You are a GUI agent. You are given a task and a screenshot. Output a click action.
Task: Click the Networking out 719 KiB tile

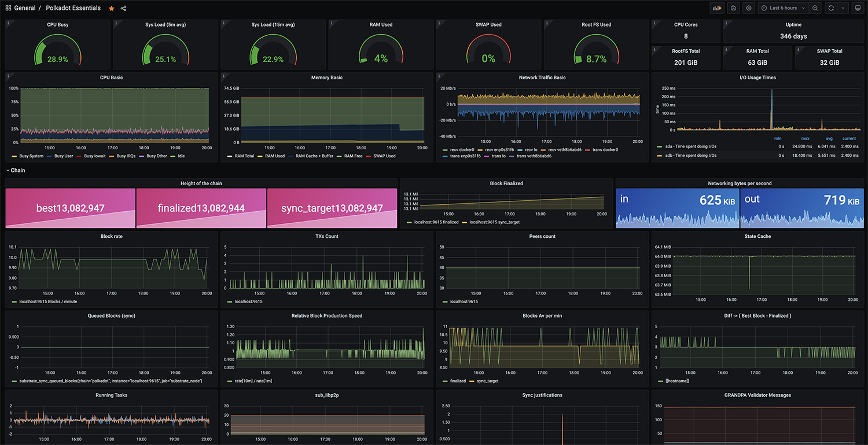801,208
